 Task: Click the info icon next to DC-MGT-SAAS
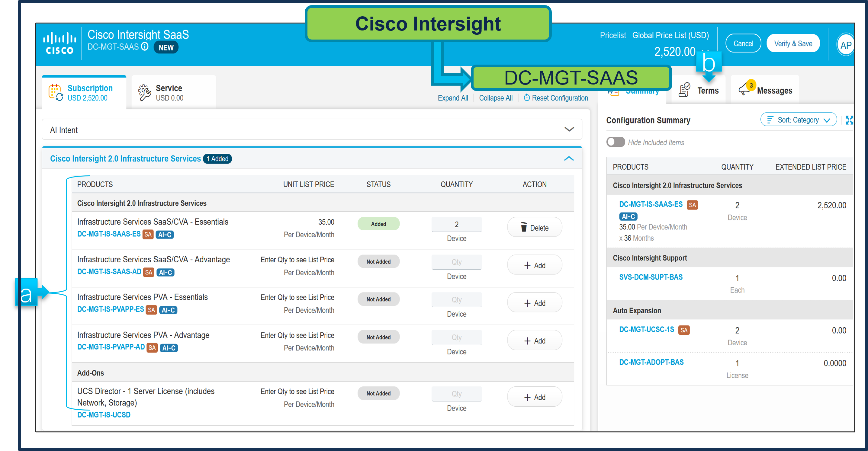(145, 46)
